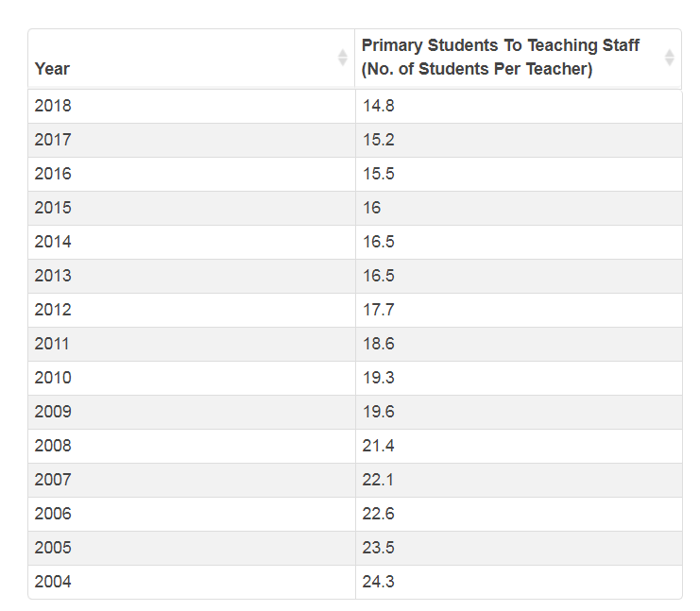Sort by Primary Students To Teaching Staff header

500,58
